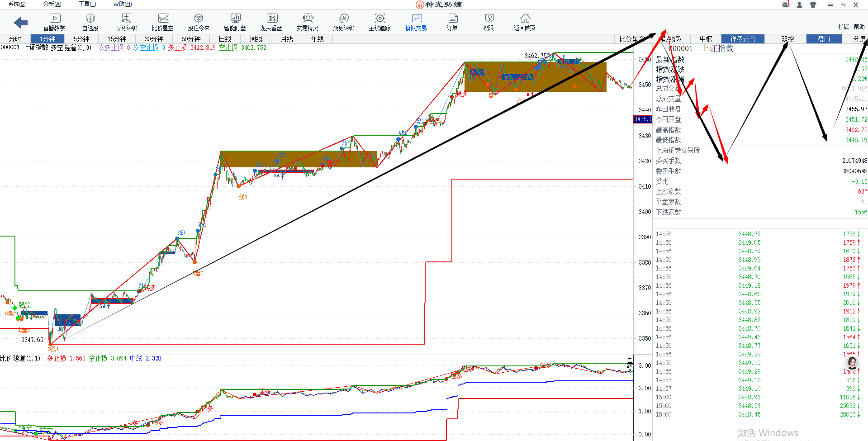Enable the 中枢 overlay

(x=706, y=39)
